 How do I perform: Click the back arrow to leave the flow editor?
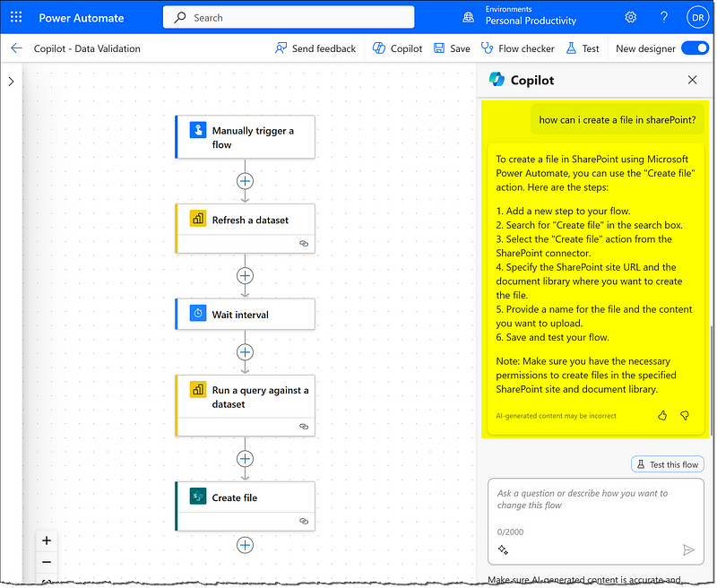click(x=16, y=48)
